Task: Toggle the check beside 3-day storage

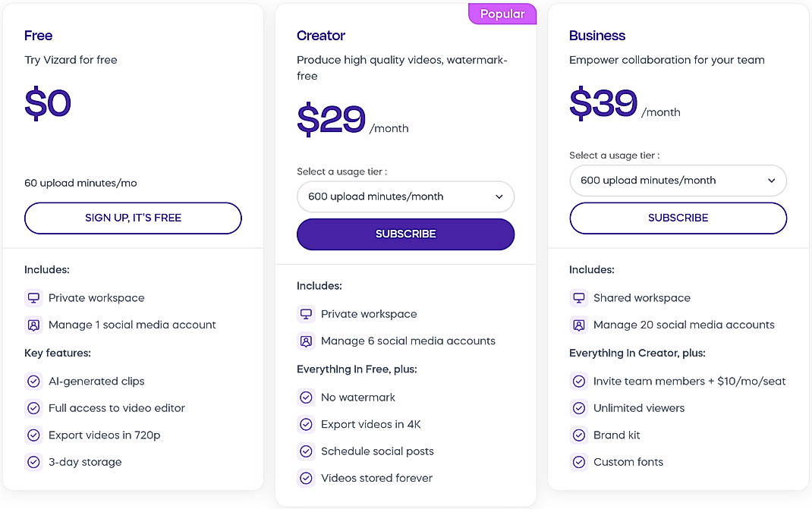Action: (x=33, y=461)
